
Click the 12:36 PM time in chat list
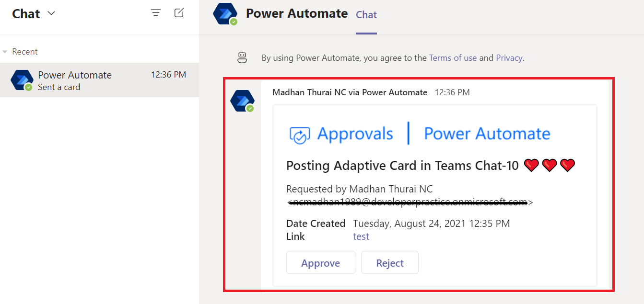pos(168,75)
